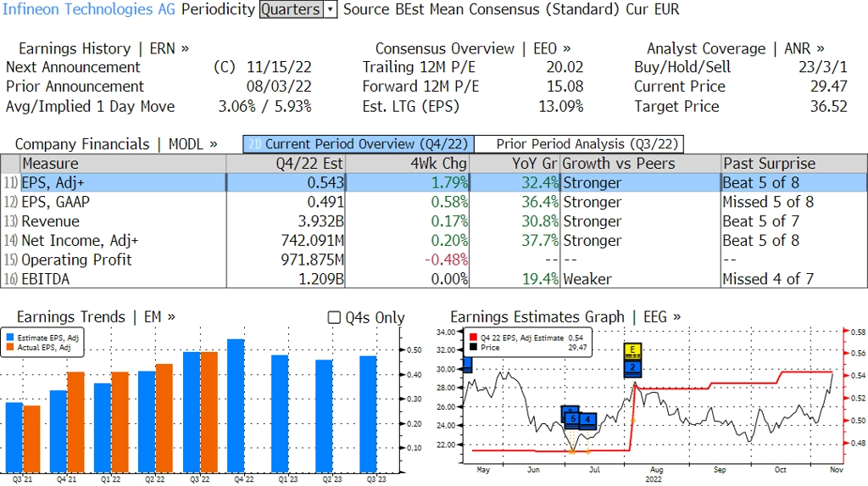868x486 pixels.
Task: Open Analyst Coverage ANR link
Action: pos(735,48)
